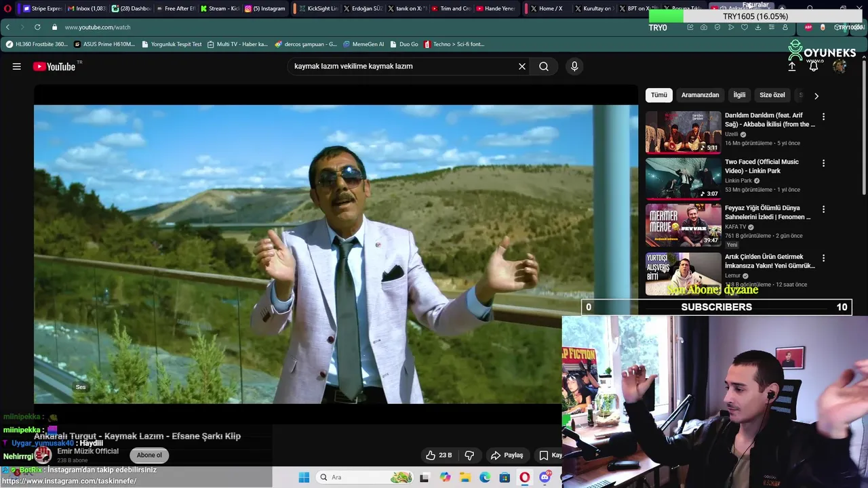
Task: Open Two Faced Linkin Park thumbnail
Action: pyautogui.click(x=683, y=178)
